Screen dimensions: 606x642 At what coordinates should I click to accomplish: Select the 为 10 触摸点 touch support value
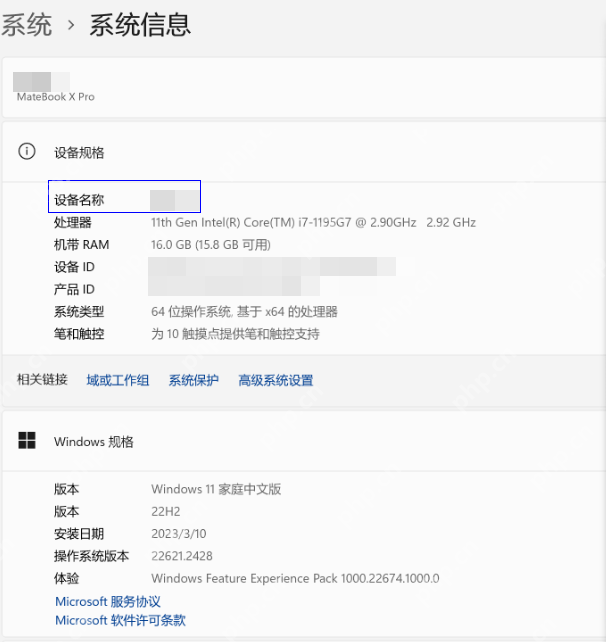coord(235,334)
